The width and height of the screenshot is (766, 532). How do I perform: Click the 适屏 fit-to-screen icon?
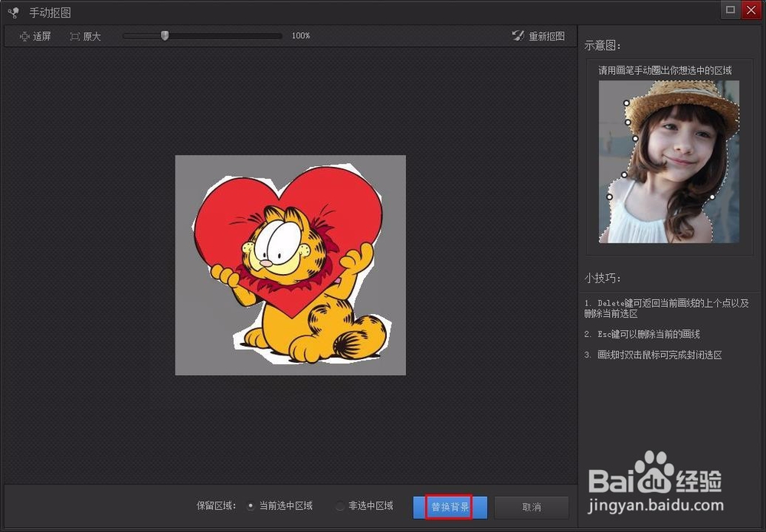[x=25, y=37]
